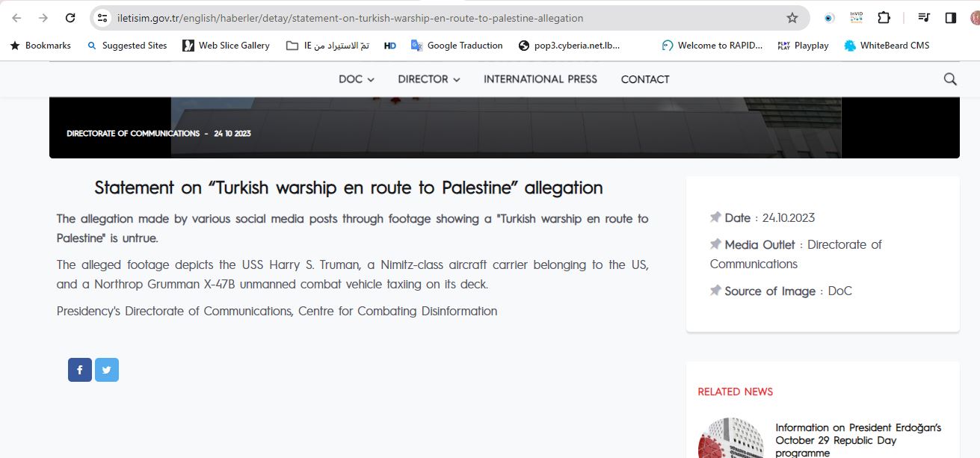Expand the DOC dropdown menu
The width and height of the screenshot is (980, 458).
click(356, 79)
